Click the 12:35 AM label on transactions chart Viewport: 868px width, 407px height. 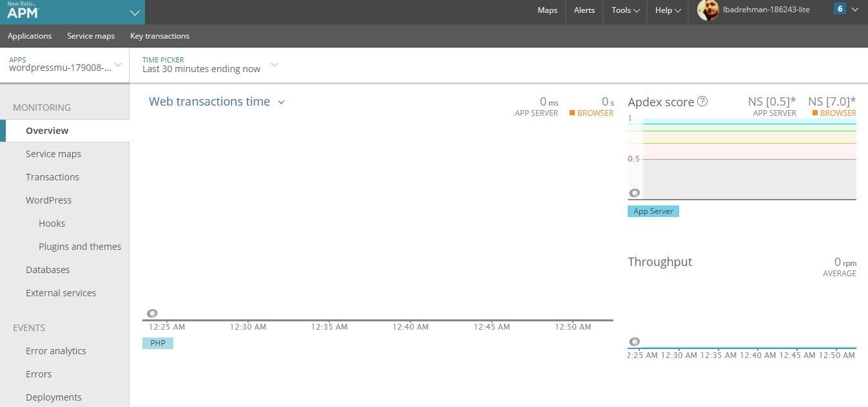tap(329, 327)
